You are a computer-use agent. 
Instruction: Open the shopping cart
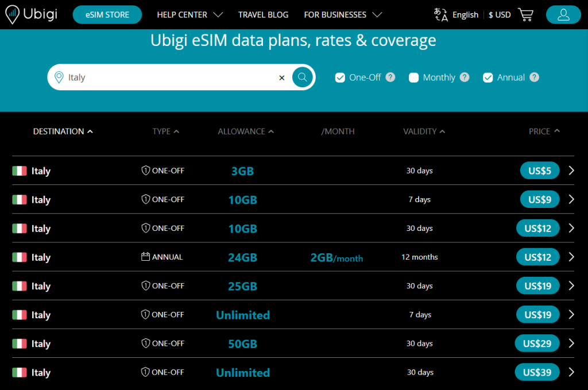525,15
